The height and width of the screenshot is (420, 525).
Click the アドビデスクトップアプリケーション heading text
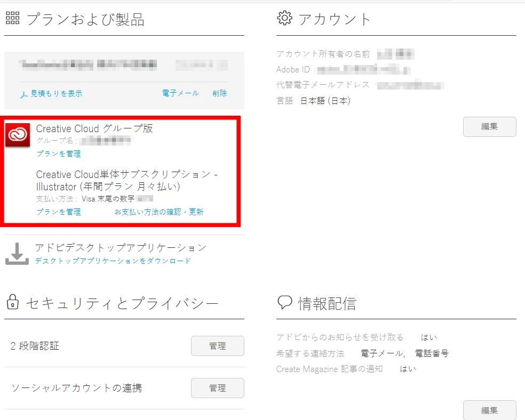click(121, 248)
